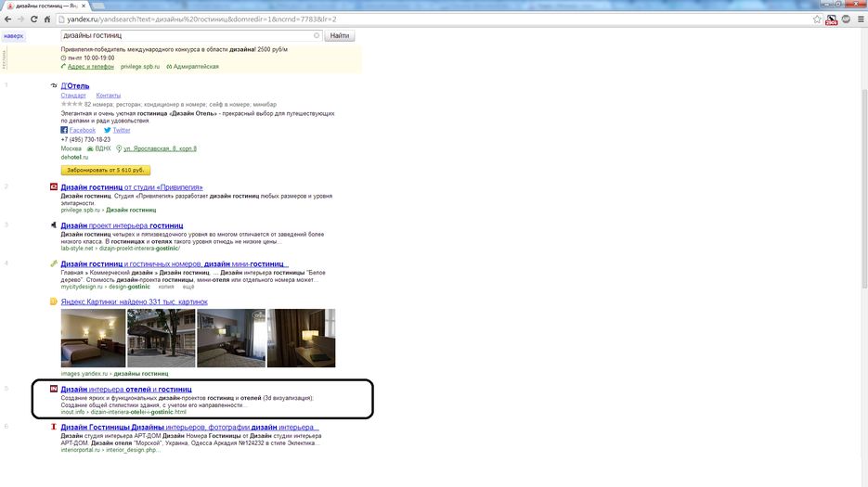This screenshot has height=487, width=868.
Task: Click the 'копия' cached link
Action: click(x=165, y=287)
